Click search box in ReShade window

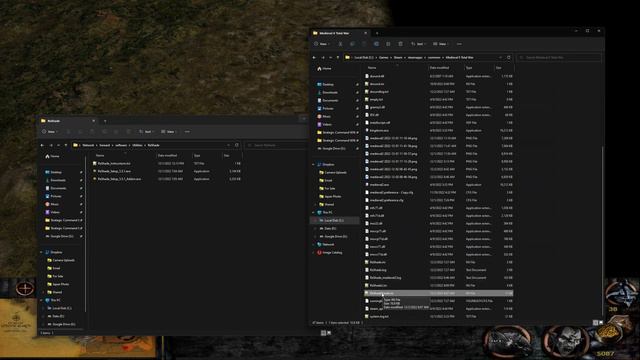(x=276, y=145)
